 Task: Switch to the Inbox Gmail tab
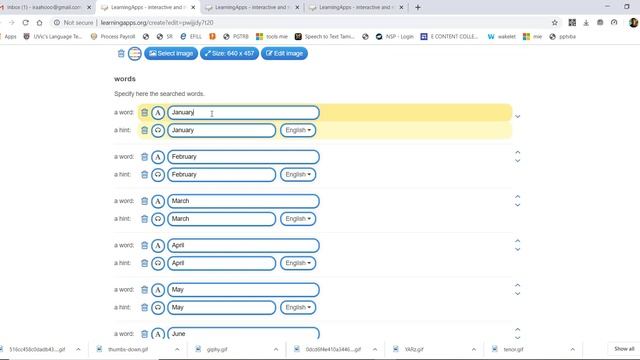(44, 7)
